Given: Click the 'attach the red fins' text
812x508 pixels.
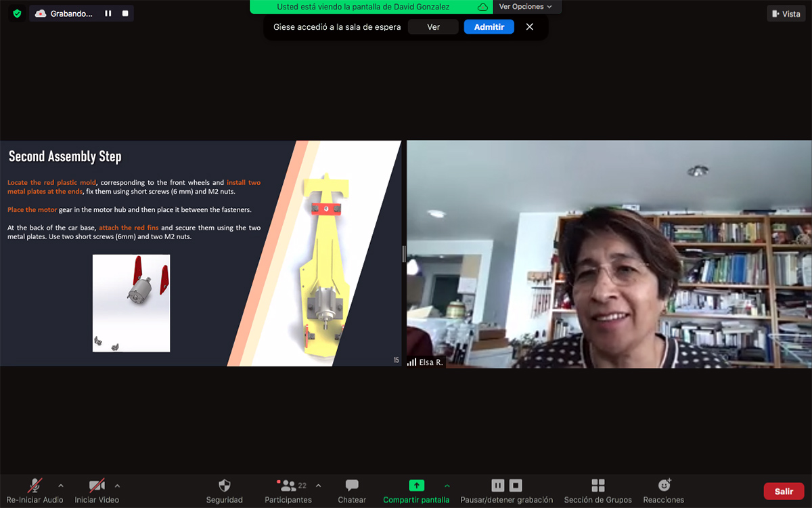Looking at the screenshot, I should point(129,228).
